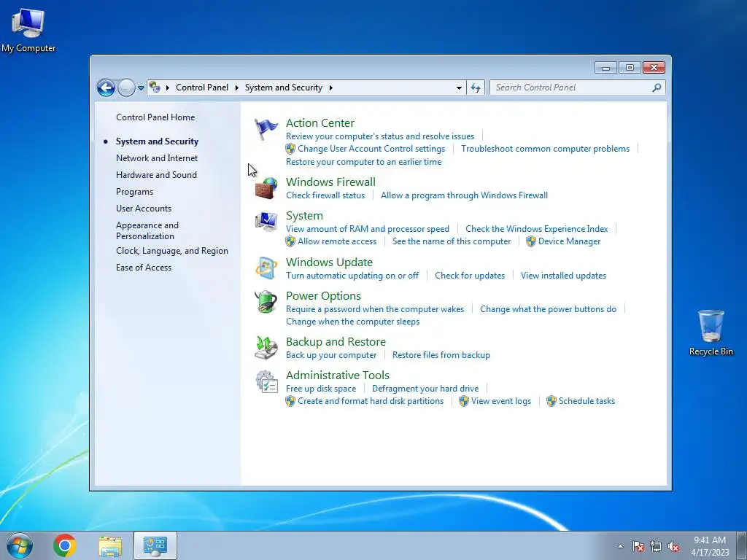Open the Windows Firewall brick wall icon
This screenshot has width=747, height=560.
(x=266, y=188)
